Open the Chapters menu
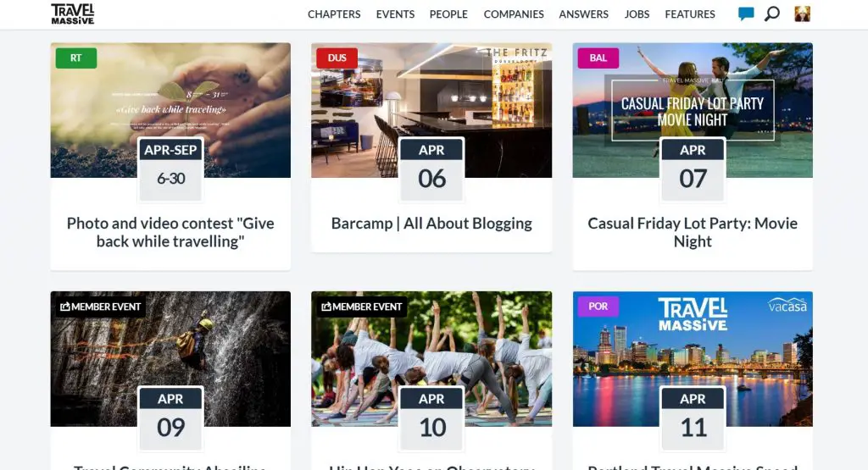This screenshot has height=470, width=868. pyautogui.click(x=334, y=14)
